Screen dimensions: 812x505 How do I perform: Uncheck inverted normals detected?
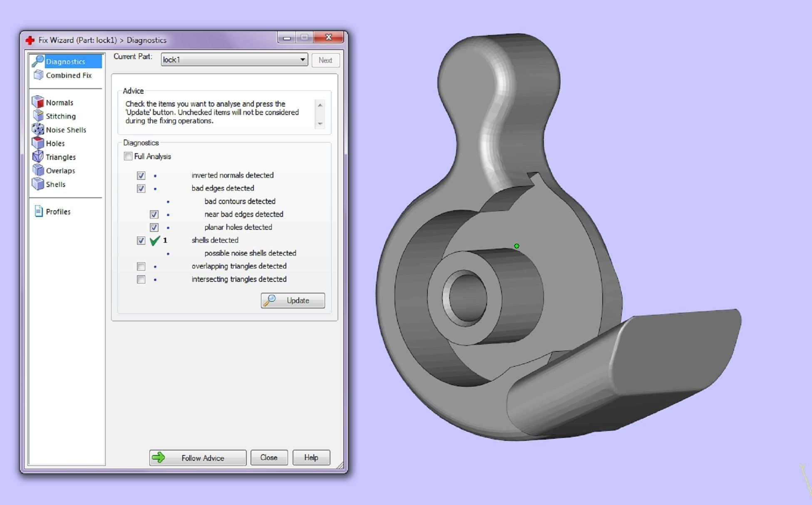(141, 176)
